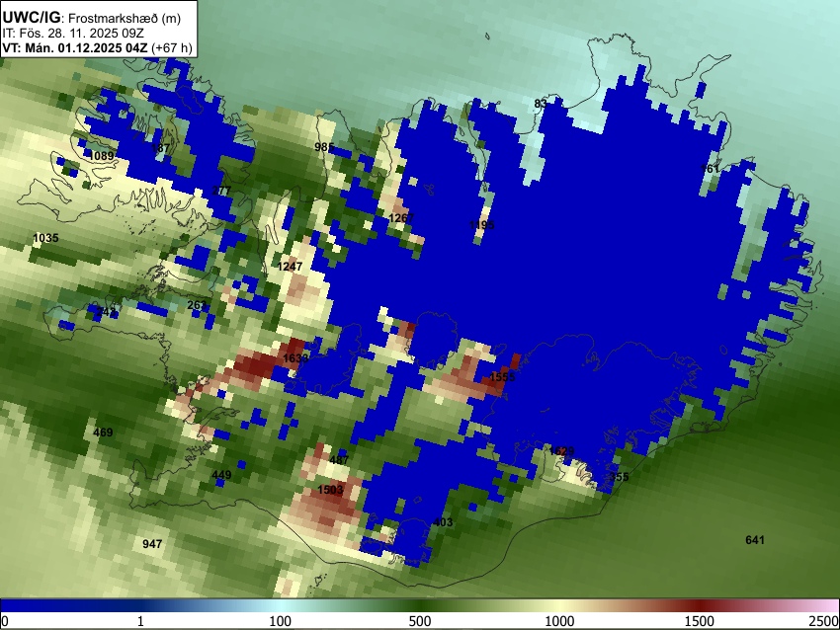Click the map value 355
Viewport: 840px width, 630px height.
(619, 477)
